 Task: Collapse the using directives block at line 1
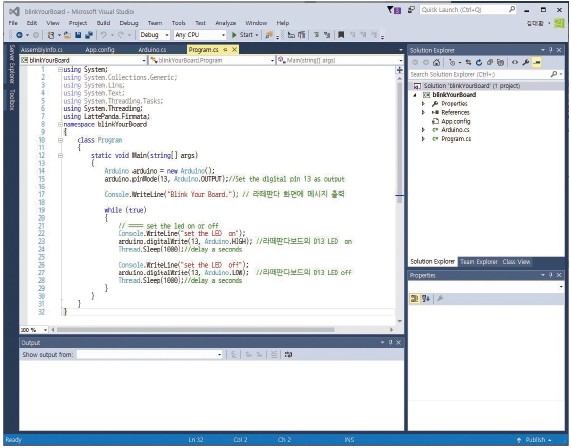pyautogui.click(x=60, y=70)
